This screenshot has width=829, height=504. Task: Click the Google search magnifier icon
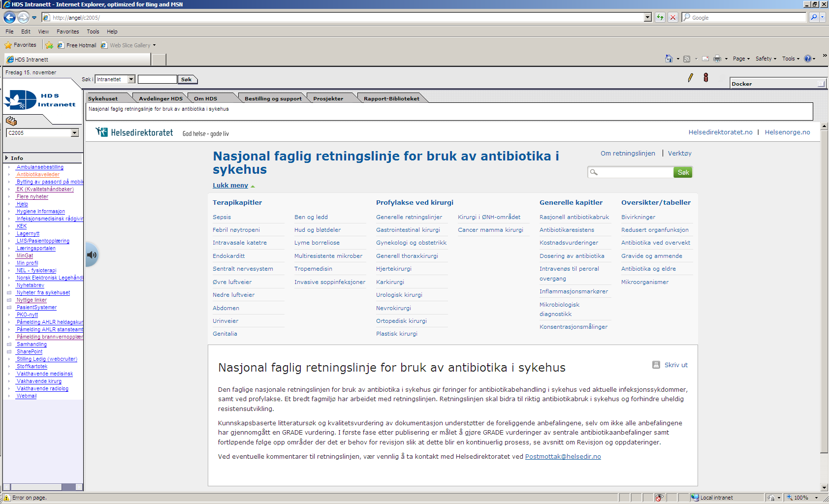[814, 17]
